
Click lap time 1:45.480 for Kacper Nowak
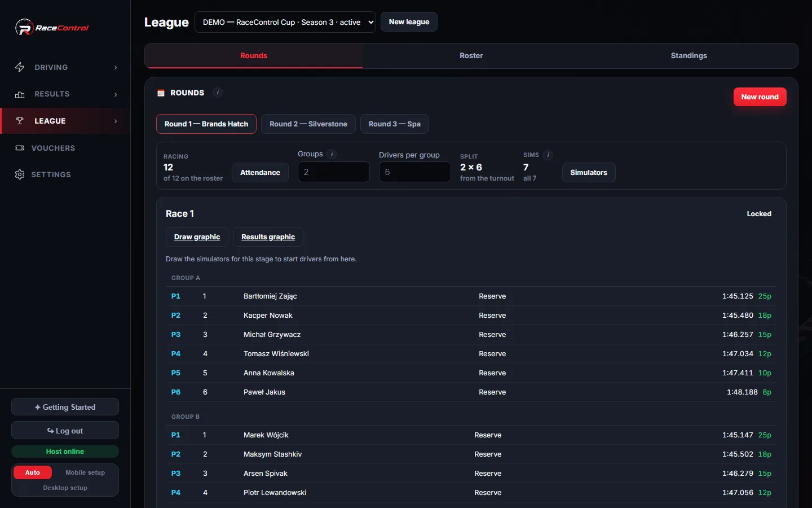point(738,316)
